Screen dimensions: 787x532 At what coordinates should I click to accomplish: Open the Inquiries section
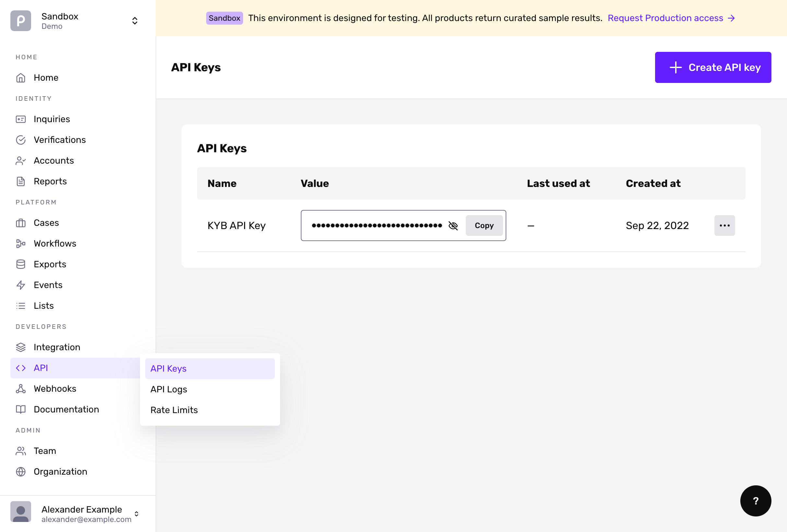[52, 119]
